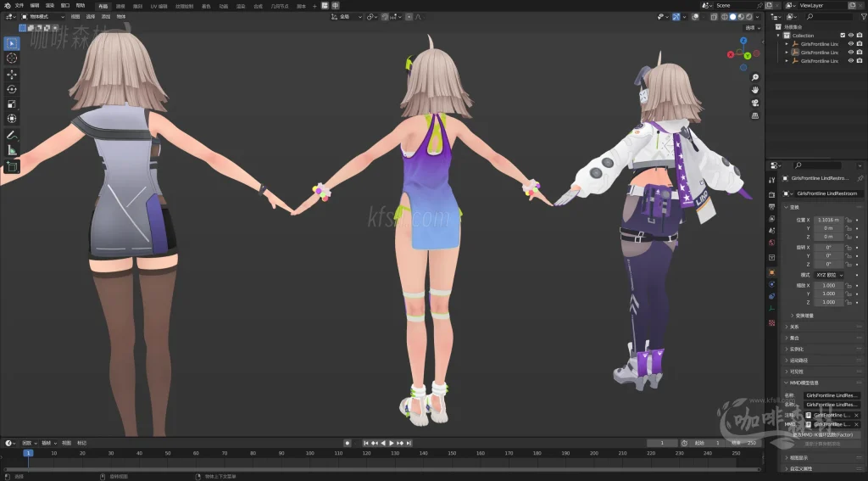This screenshot has height=481, width=868.
Task: Switch viewport to solid shading
Action: [x=732, y=17]
